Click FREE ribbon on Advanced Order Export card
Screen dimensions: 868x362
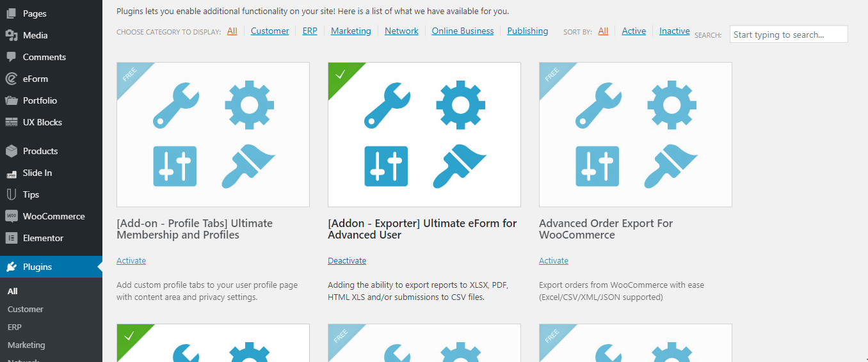pos(553,75)
